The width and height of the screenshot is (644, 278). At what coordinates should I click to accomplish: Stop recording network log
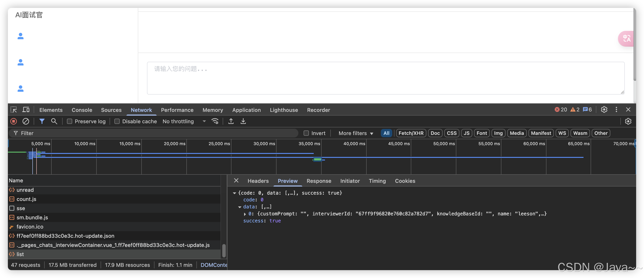pos(14,121)
